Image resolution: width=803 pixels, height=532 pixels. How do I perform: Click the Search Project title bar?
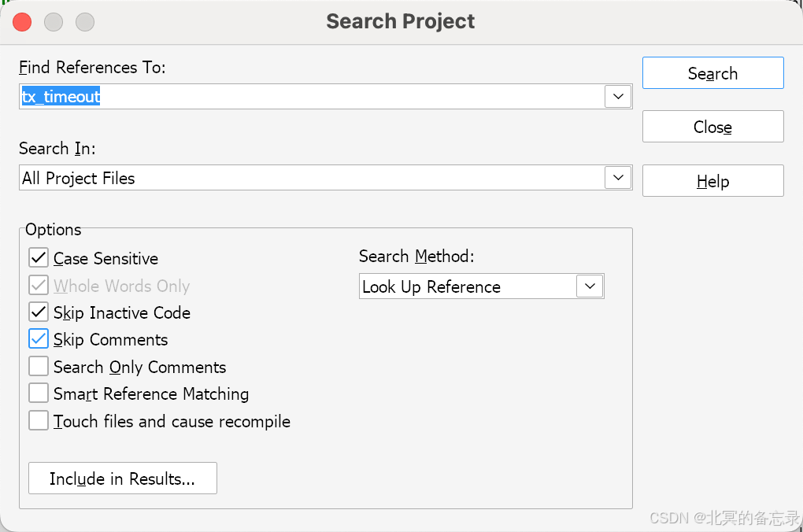tap(401, 21)
